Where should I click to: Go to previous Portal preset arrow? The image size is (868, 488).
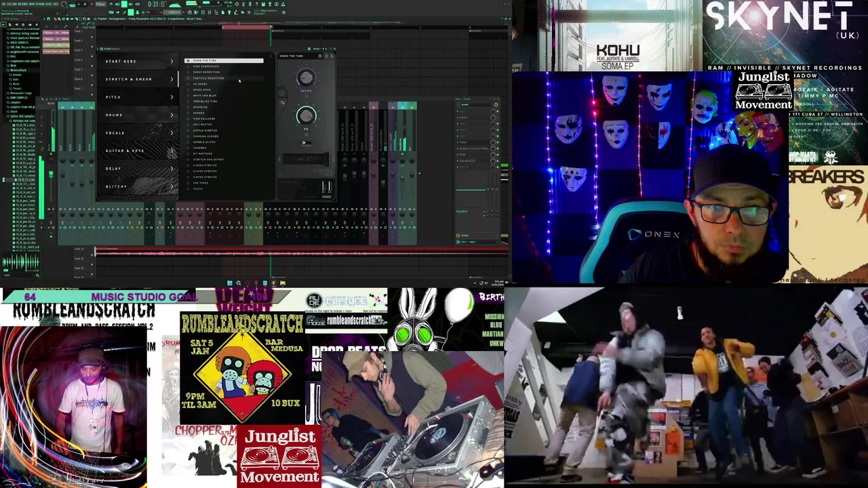(x=325, y=56)
